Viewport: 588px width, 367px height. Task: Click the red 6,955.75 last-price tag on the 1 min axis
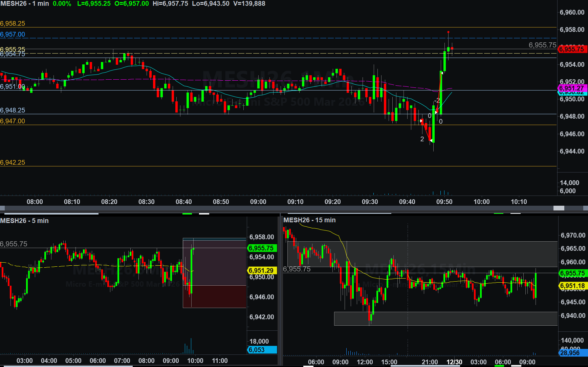coord(572,49)
